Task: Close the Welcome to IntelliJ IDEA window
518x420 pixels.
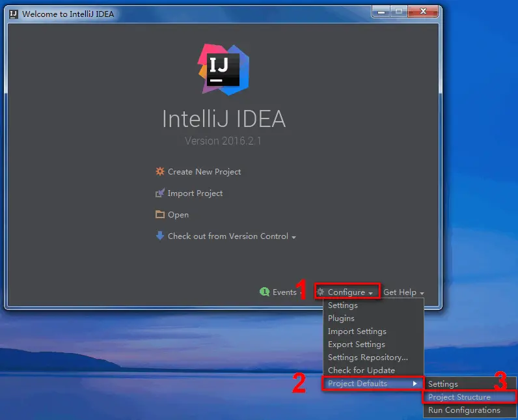Action: (x=423, y=12)
